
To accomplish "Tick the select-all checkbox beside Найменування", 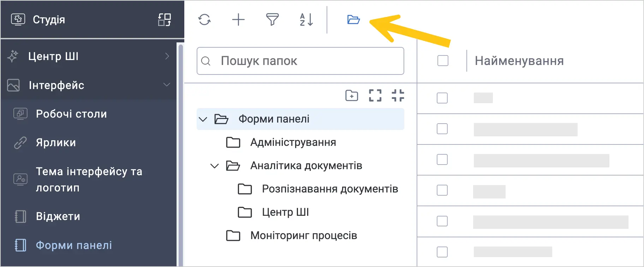I will 443,61.
